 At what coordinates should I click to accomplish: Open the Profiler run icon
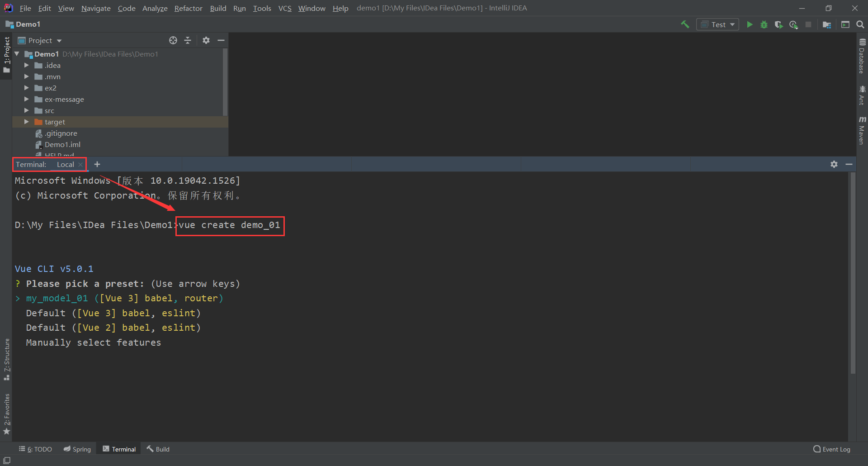tap(793, 24)
